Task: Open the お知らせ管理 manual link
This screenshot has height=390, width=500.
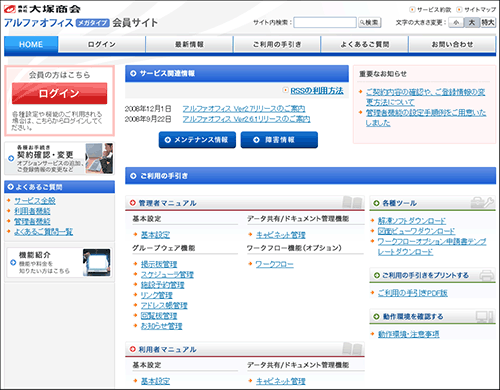Action: pos(162,326)
